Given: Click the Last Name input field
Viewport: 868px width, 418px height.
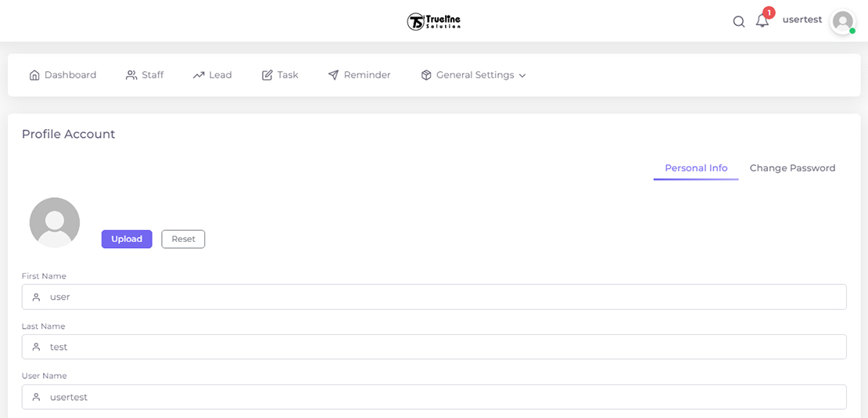Looking at the screenshot, I should coord(434,347).
